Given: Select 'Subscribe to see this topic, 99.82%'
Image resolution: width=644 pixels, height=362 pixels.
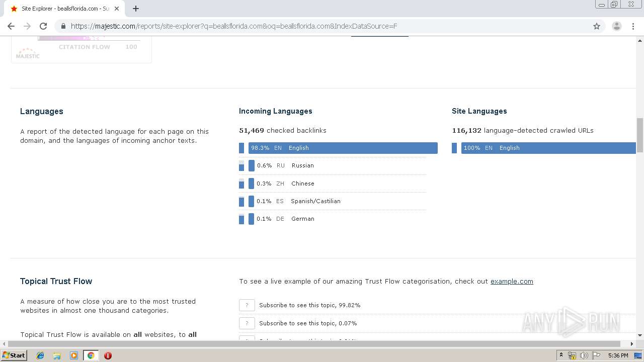Looking at the screenshot, I should 309,305.
